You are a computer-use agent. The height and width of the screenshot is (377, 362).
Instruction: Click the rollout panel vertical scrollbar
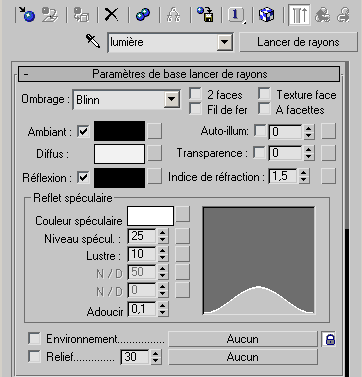(347, 218)
